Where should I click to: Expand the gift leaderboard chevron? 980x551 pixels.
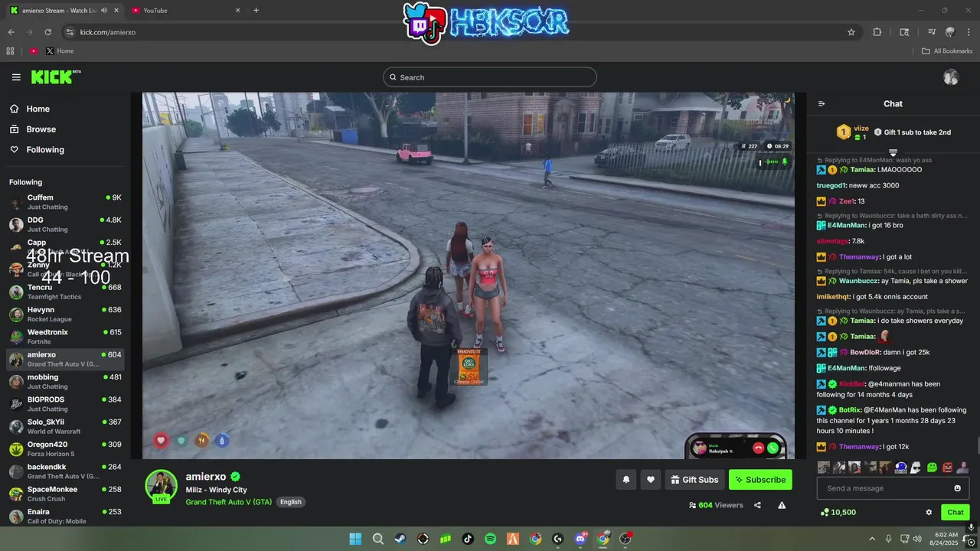tap(893, 153)
